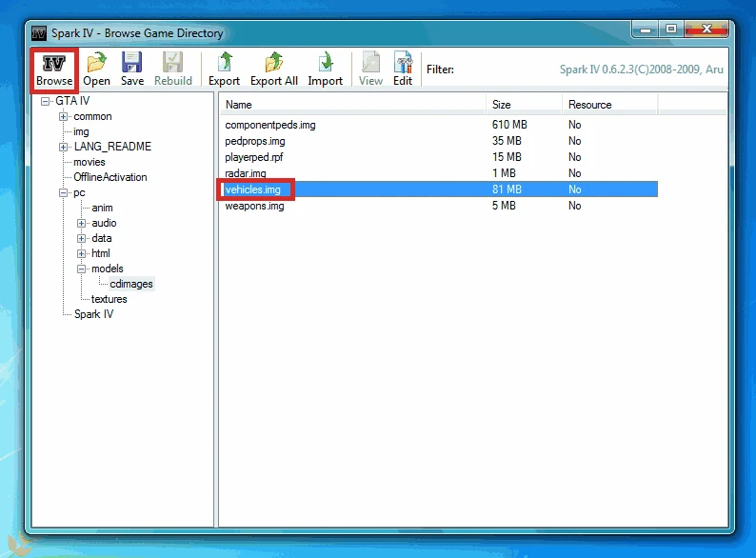Click the 5 MB size cell
This screenshot has width=756, height=558.
coord(504,206)
